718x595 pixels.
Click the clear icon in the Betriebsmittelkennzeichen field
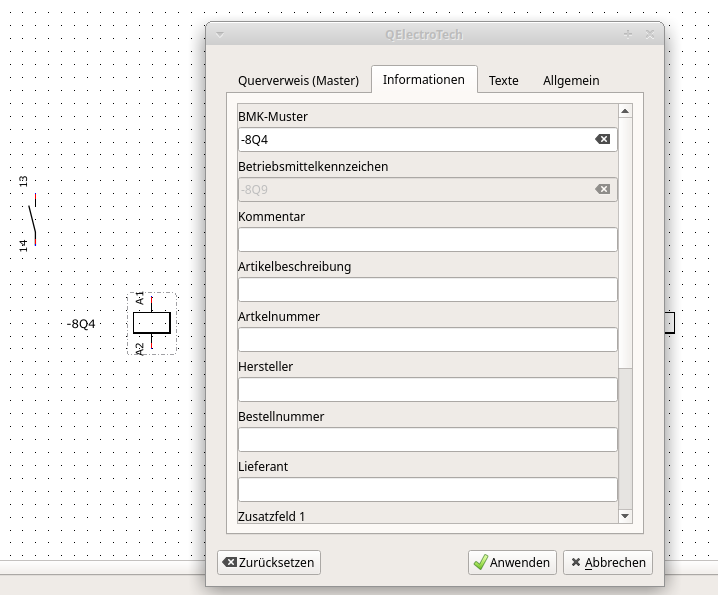[603, 189]
